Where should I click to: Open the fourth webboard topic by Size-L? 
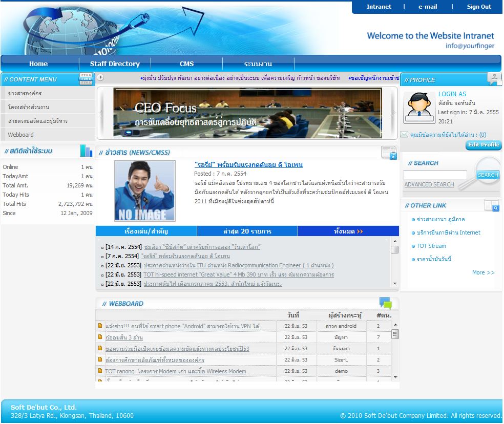[x=155, y=359]
